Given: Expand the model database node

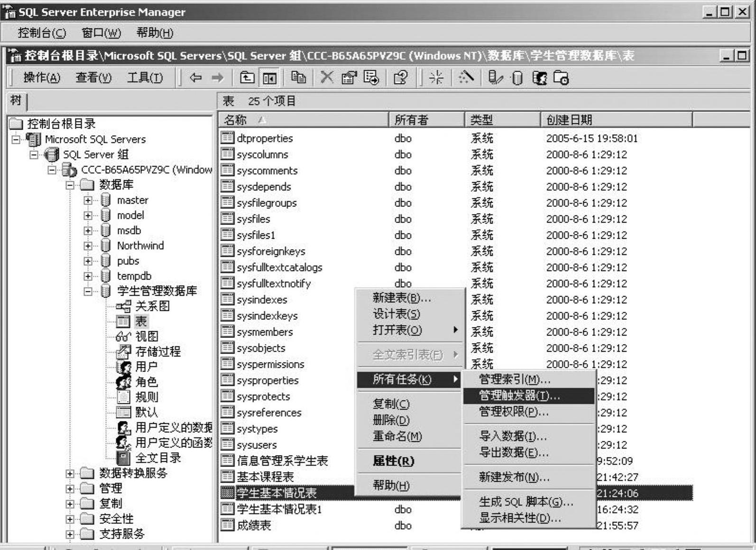Looking at the screenshot, I should coord(88,215).
